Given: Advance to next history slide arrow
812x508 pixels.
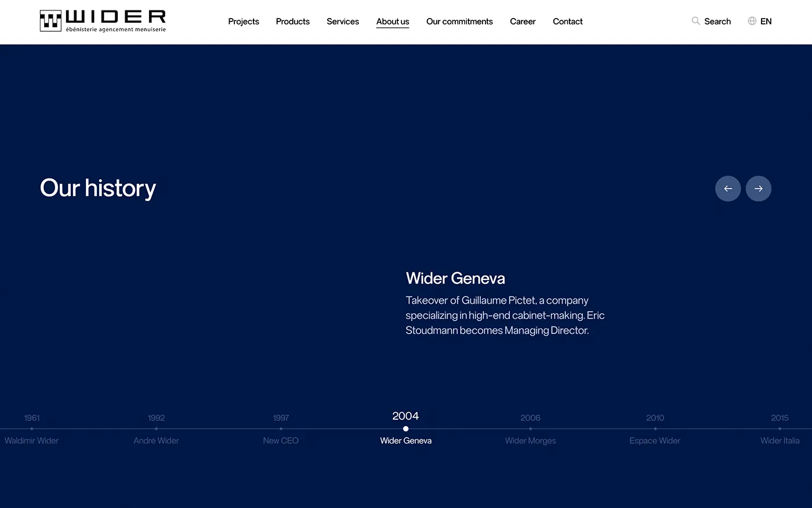Looking at the screenshot, I should [x=758, y=189].
